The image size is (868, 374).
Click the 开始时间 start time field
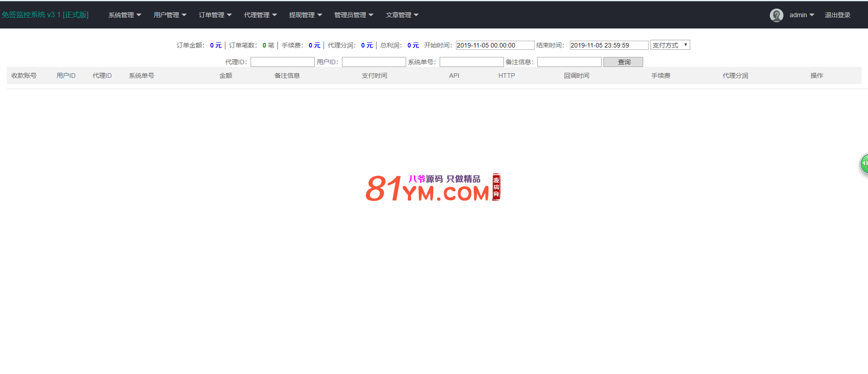(x=495, y=45)
